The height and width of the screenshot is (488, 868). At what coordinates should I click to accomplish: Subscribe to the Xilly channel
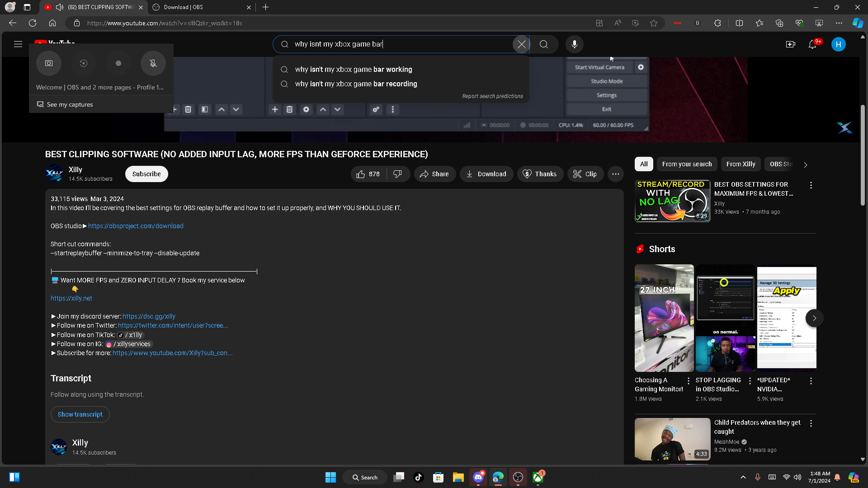146,174
